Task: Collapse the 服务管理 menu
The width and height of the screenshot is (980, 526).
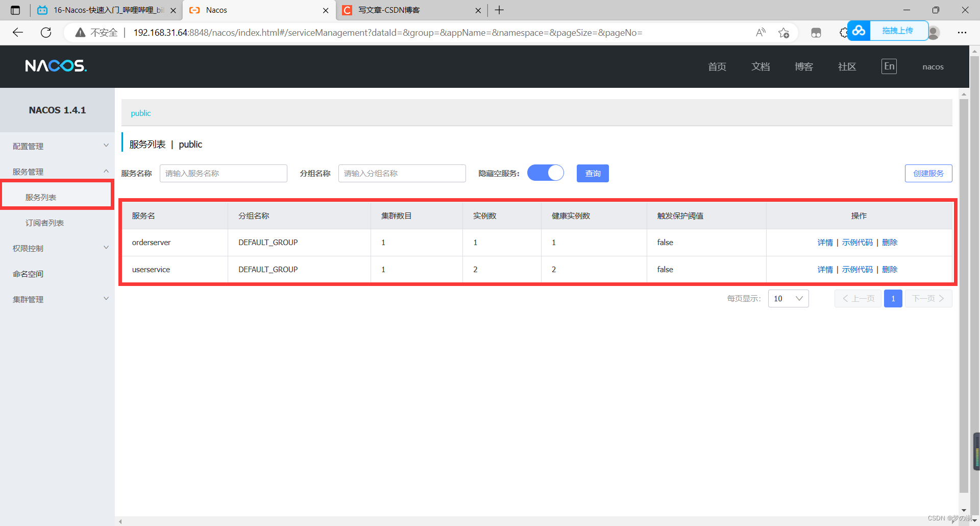Action: coord(57,172)
